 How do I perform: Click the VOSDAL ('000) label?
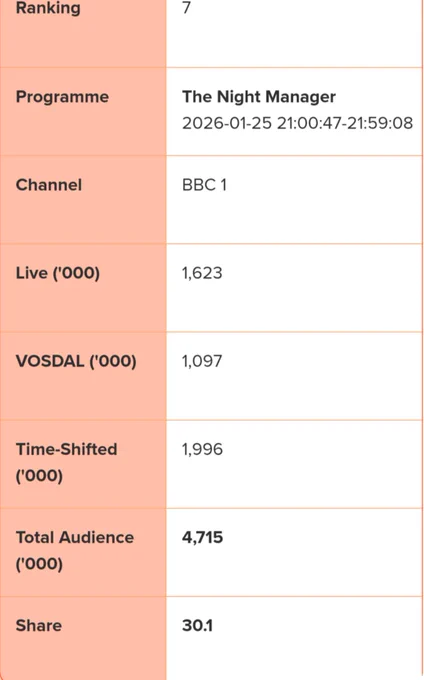[x=76, y=362]
